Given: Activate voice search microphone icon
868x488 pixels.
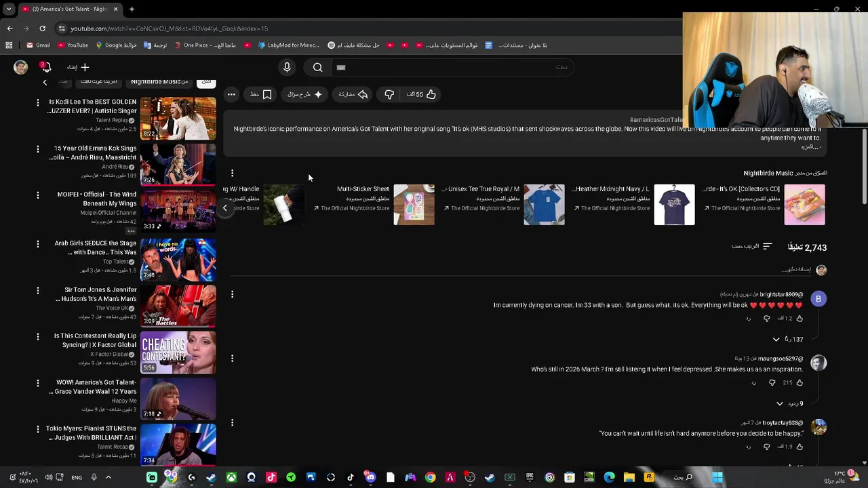Looking at the screenshot, I should coord(287,67).
